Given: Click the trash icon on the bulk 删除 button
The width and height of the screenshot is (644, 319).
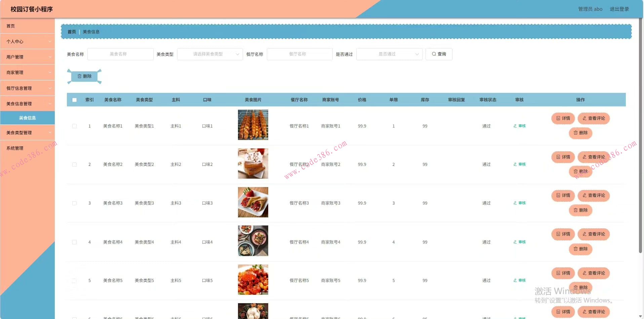Looking at the screenshot, I should (80, 76).
